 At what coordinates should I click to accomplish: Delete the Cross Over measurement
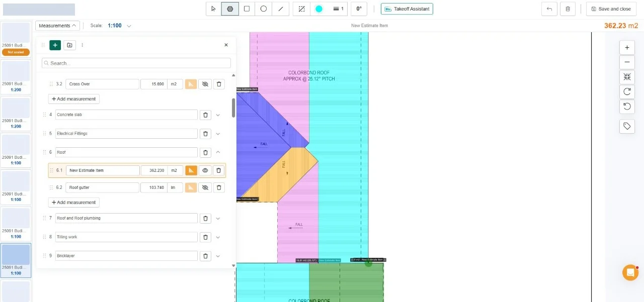[x=219, y=84]
